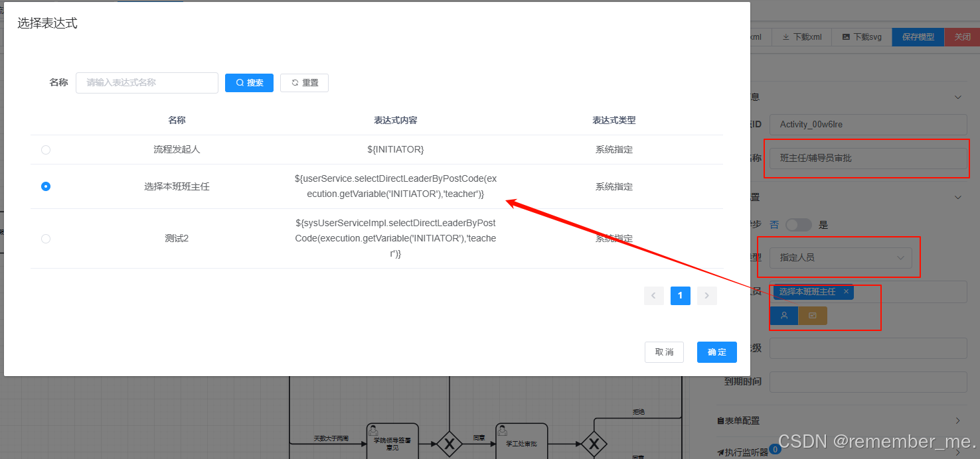This screenshot has width=980, height=459.
Task: Click the refresh icon on the 重置 button
Action: click(293, 82)
